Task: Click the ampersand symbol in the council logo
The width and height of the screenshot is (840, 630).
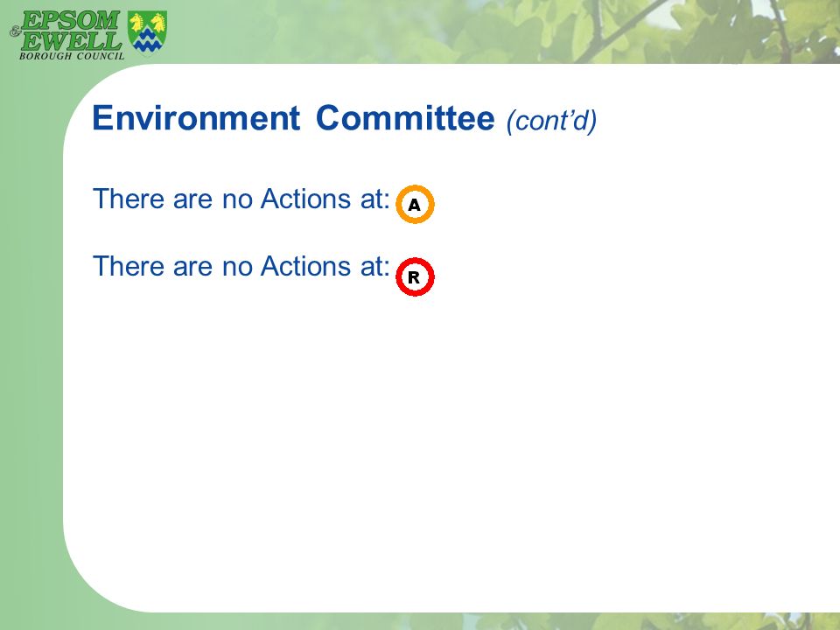Action: pos(15,31)
